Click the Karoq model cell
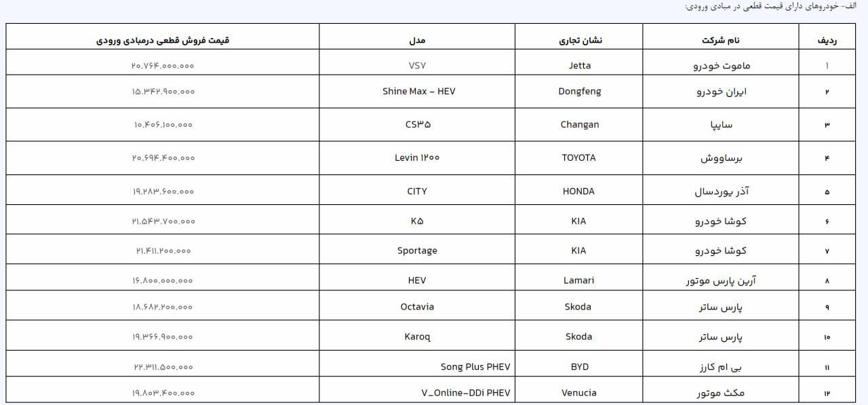This screenshot has width=868, height=405. 417,336
